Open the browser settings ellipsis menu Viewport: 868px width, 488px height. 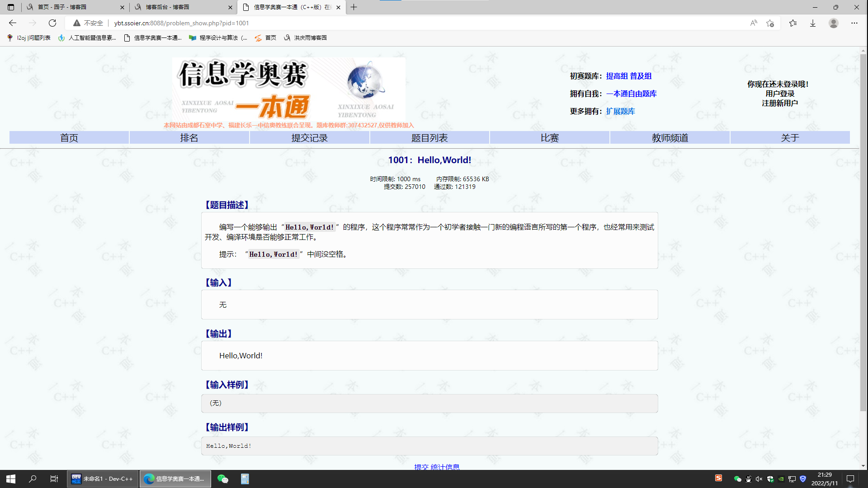(x=854, y=23)
